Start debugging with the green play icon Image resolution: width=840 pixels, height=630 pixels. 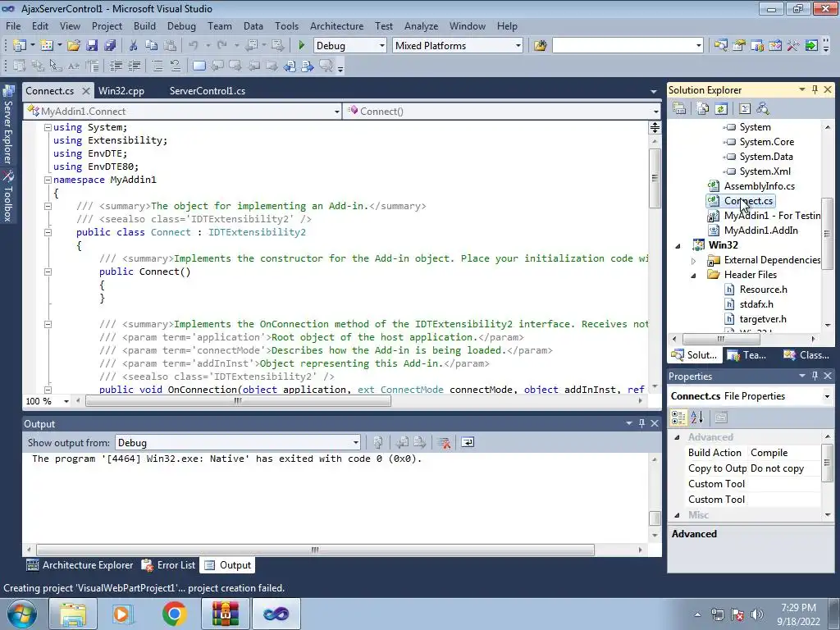(x=302, y=46)
